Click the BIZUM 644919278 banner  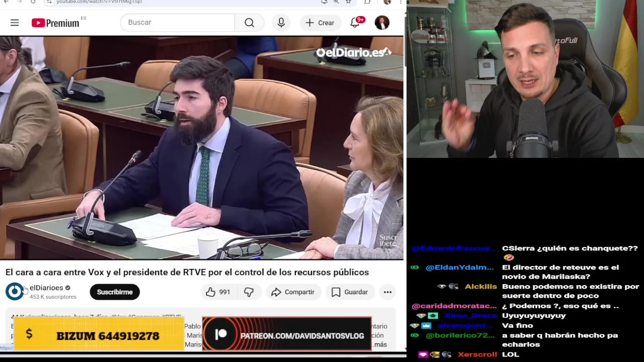[99, 334]
